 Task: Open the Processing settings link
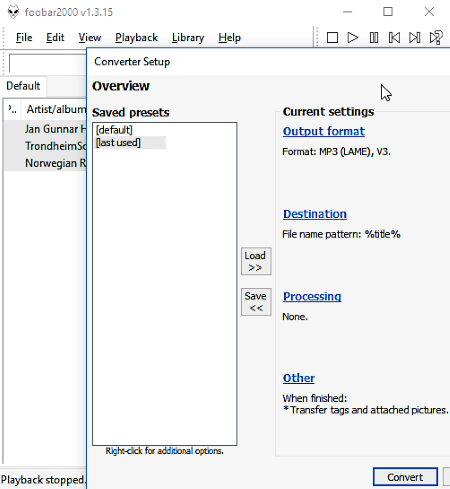pyautogui.click(x=312, y=297)
